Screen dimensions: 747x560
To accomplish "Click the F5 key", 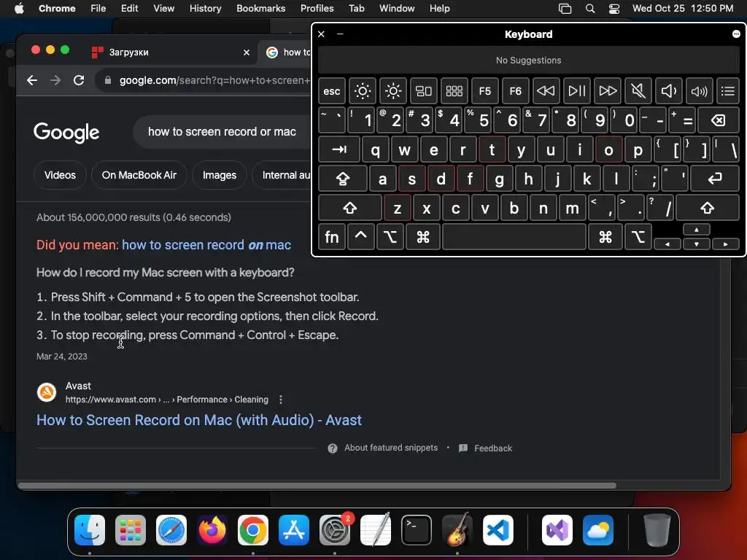I will point(485,91).
